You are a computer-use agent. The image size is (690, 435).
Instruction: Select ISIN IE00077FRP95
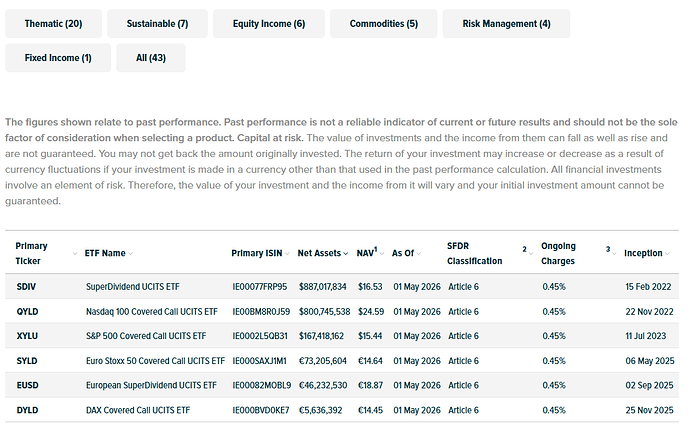[x=260, y=287]
